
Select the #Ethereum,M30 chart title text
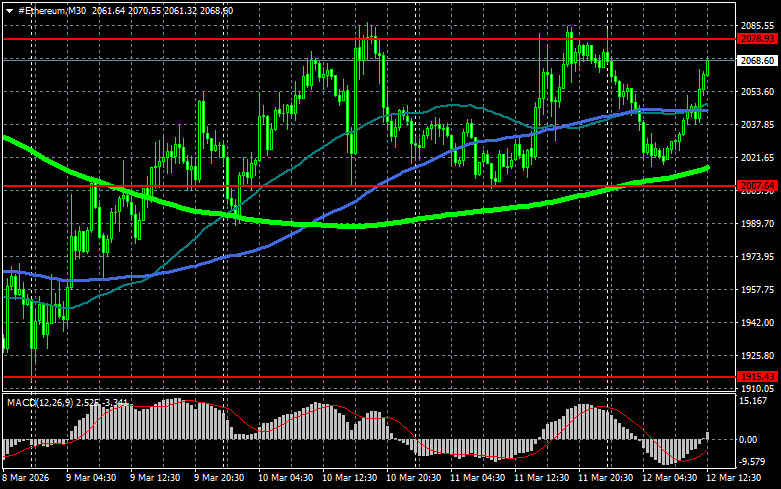point(52,11)
